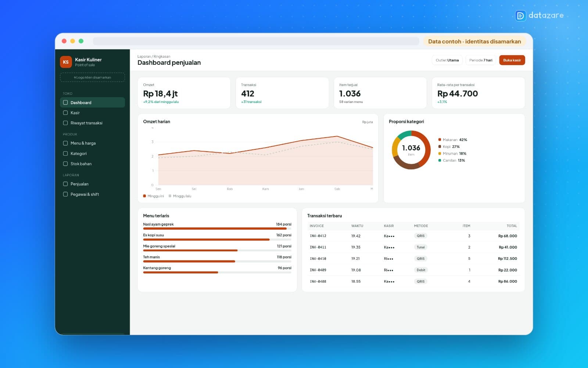
Task: Open the Outlet Utama selector
Action: point(447,60)
